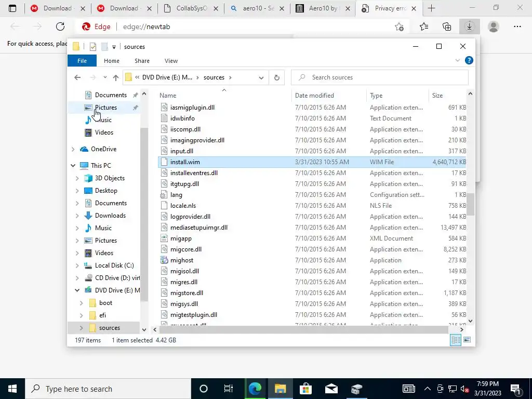Go up one folder level

click(x=116, y=78)
